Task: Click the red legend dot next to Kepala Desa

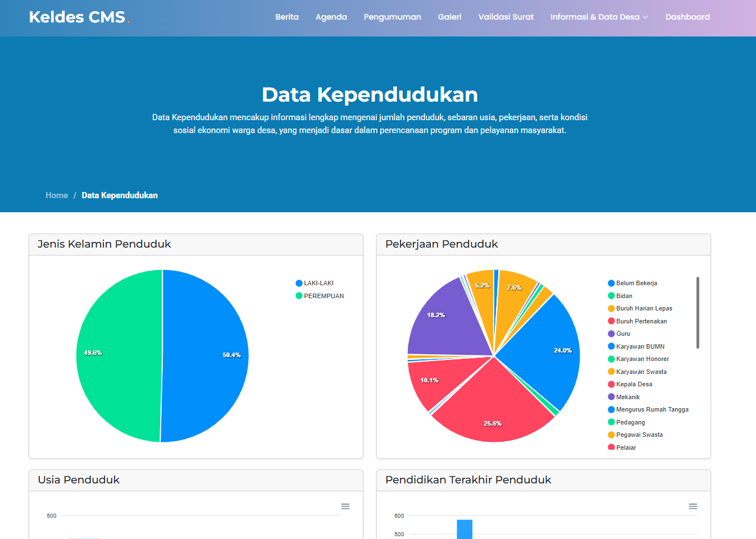Action: tap(612, 384)
